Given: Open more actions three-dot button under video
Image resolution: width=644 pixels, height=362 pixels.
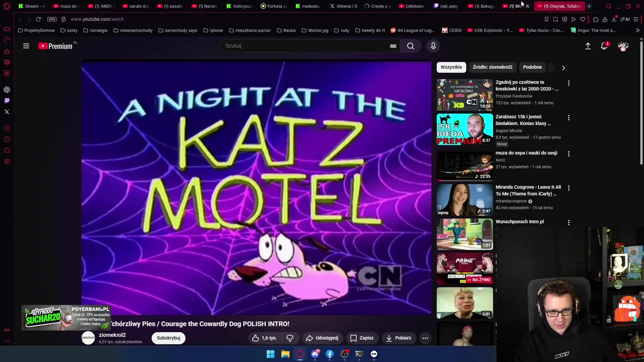Looking at the screenshot, I should coord(425,338).
